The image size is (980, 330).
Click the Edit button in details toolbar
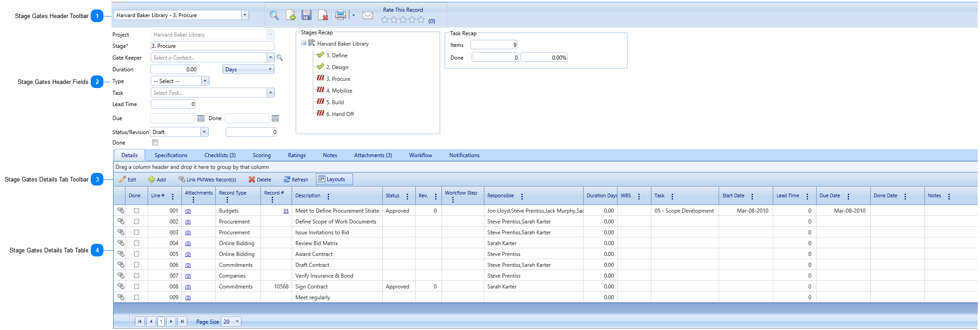pyautogui.click(x=128, y=180)
